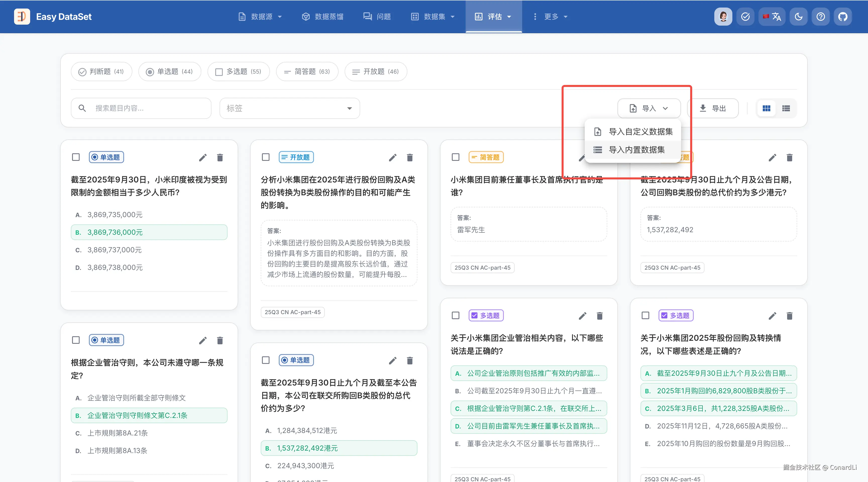868x482 pixels.
Task: Select checkbox on first single-choice card
Action: point(76,157)
